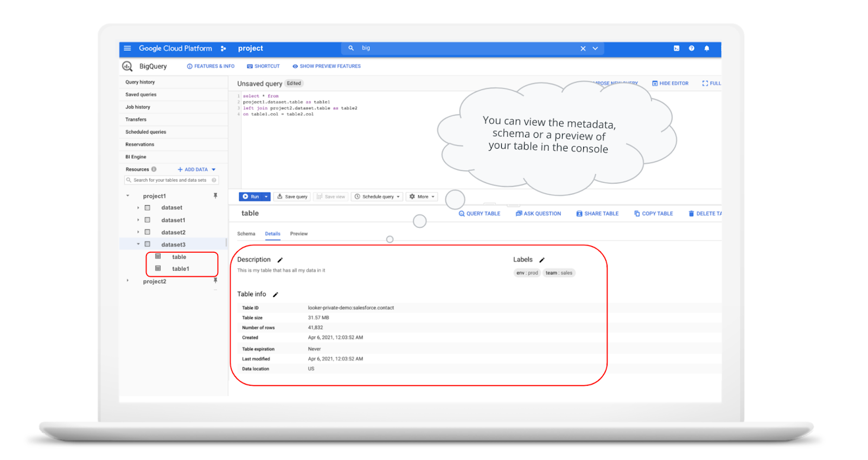Unpin project1 using pin icon
868x460 pixels.
point(215,196)
